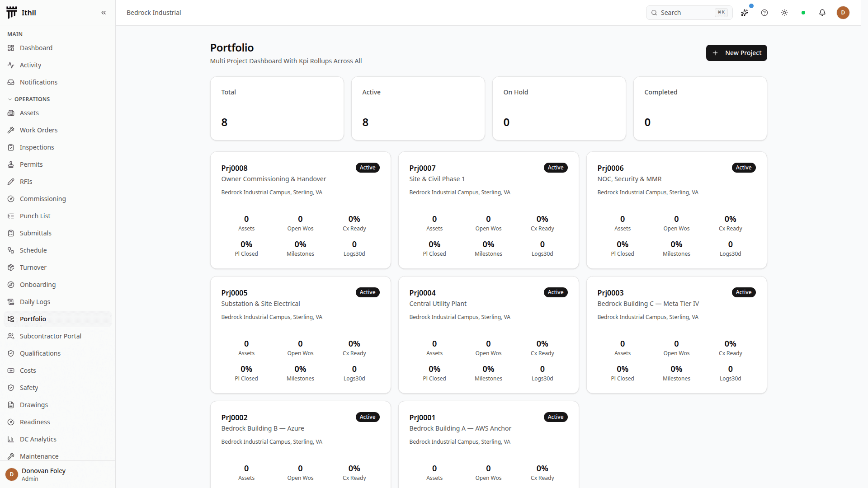Click the Notifications inbox icon
Viewport: 868px width, 488px height.
11,82
